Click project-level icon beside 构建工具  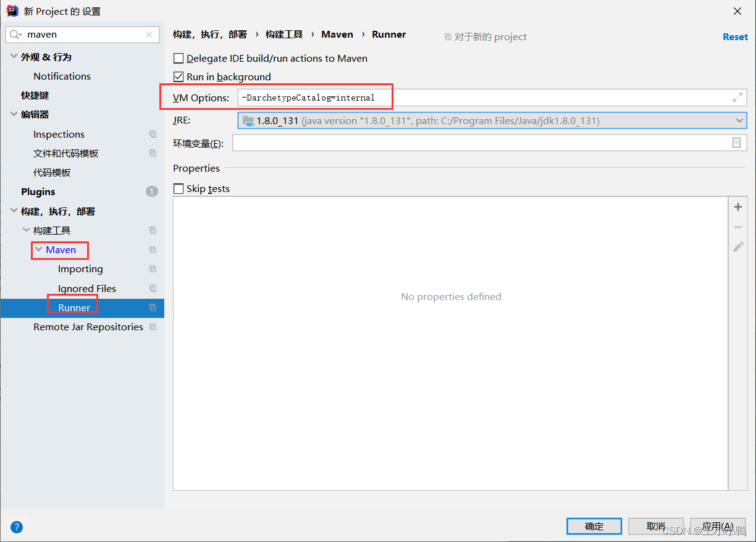tap(153, 230)
